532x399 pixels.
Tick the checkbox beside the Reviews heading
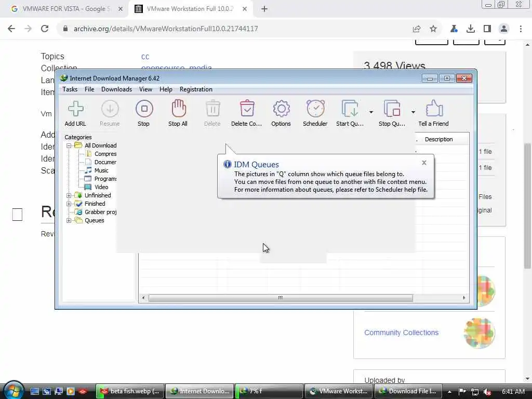pos(17,215)
